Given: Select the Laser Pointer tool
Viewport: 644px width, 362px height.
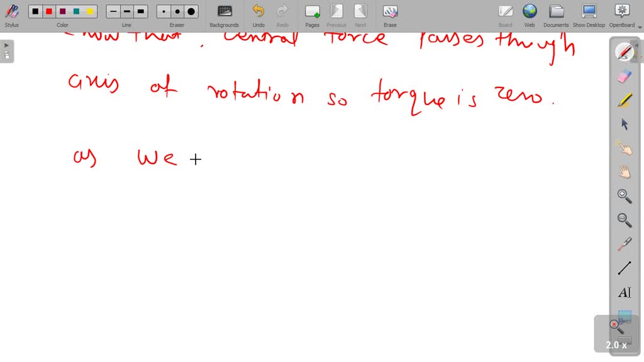Looking at the screenshot, I should pos(625,244).
